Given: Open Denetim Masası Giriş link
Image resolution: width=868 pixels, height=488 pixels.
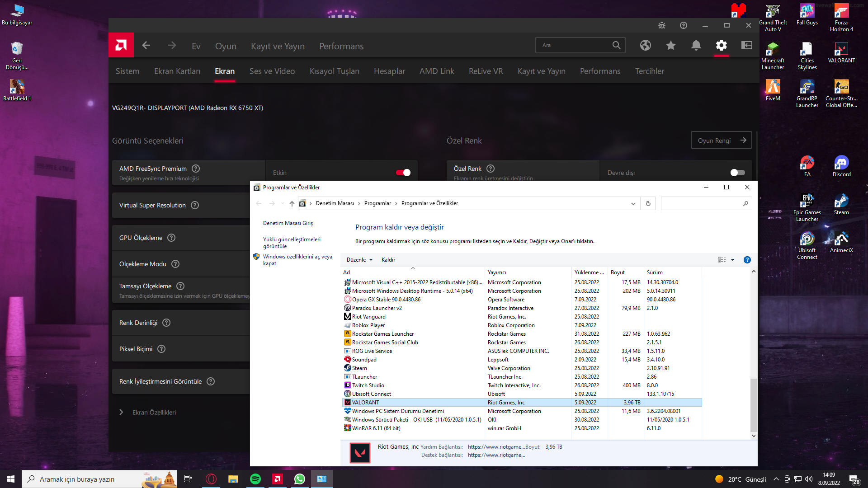Looking at the screenshot, I should pos(288,223).
